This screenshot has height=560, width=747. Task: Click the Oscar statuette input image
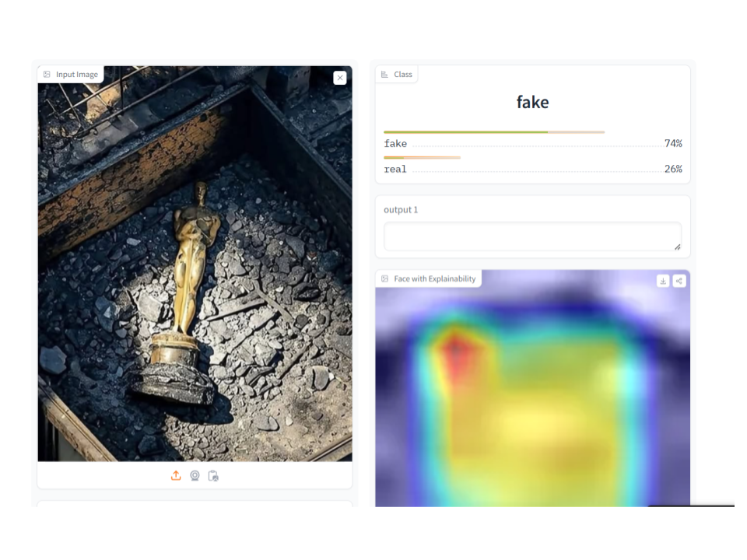[195, 264]
